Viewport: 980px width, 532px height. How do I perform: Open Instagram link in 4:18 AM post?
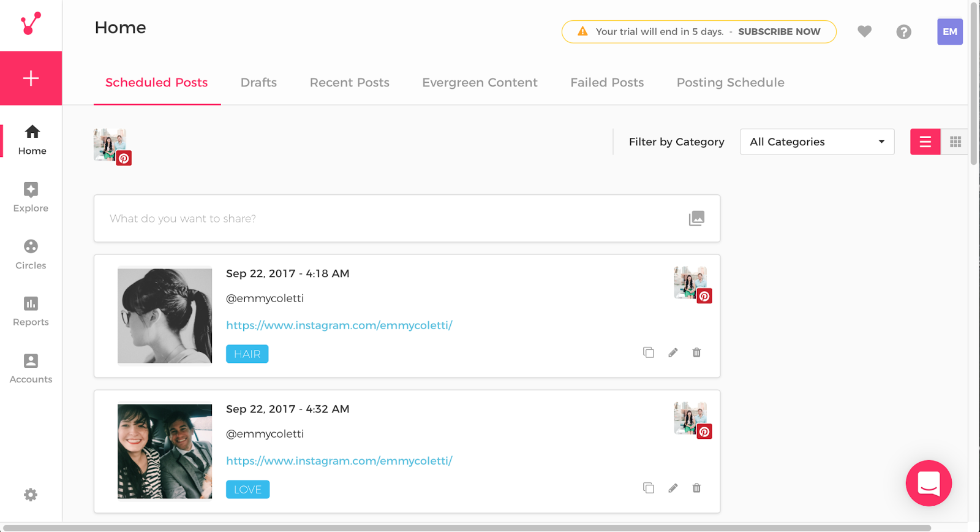[339, 325]
